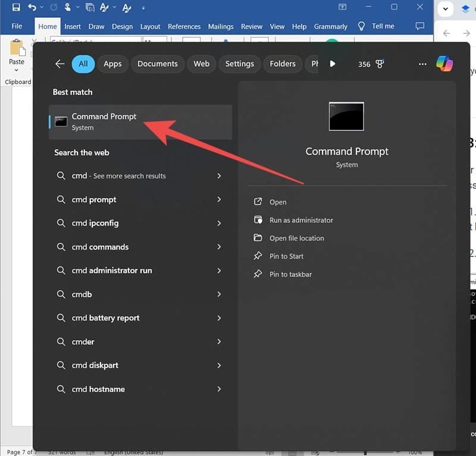Screen dimensions: 476x456
Task: Select the Home ribbon tab
Action: pos(48,27)
